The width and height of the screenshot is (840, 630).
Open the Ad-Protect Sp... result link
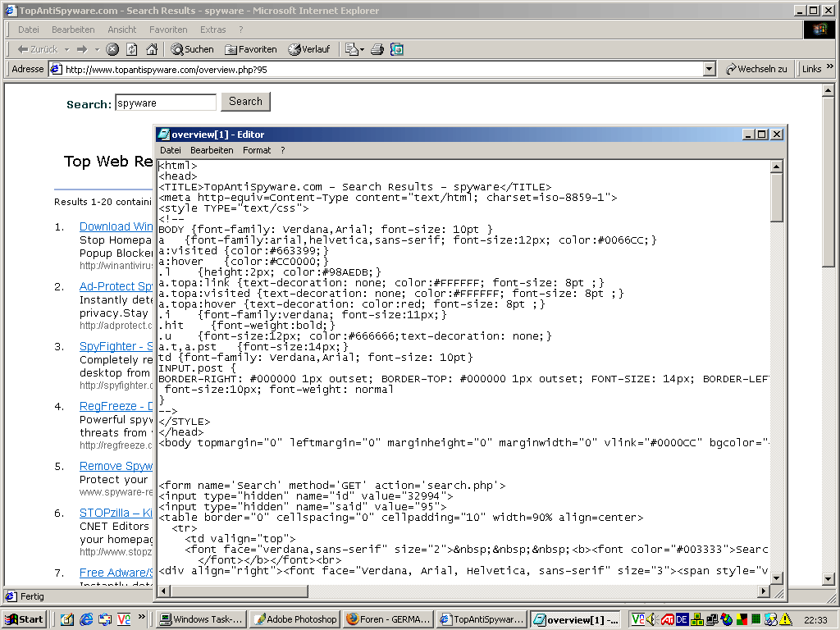tap(116, 286)
